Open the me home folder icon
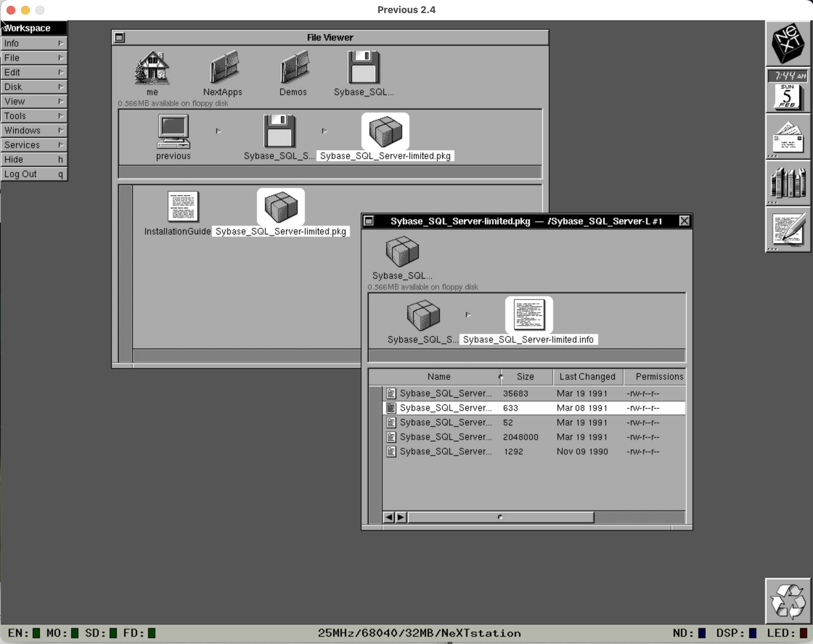The image size is (813, 644). coord(152,69)
